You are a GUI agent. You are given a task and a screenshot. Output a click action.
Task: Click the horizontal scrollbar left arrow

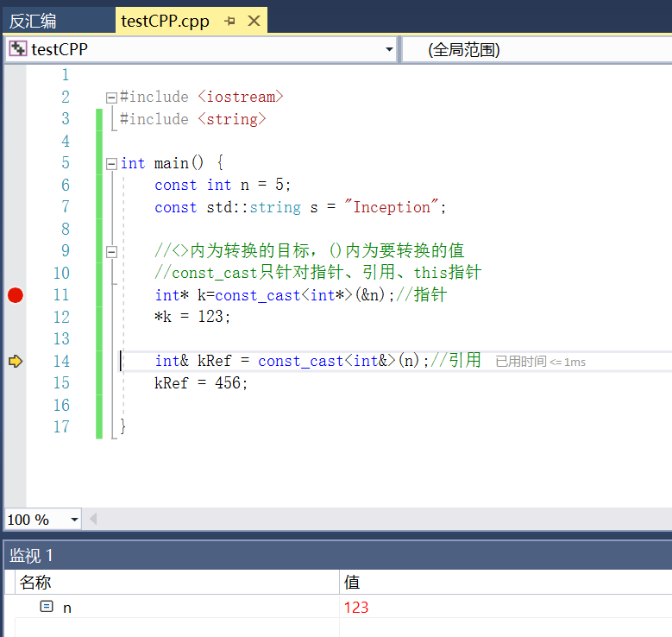[x=93, y=519]
